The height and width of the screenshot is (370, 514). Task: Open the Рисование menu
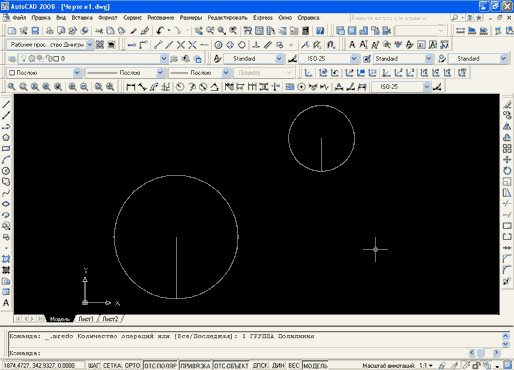pos(161,18)
